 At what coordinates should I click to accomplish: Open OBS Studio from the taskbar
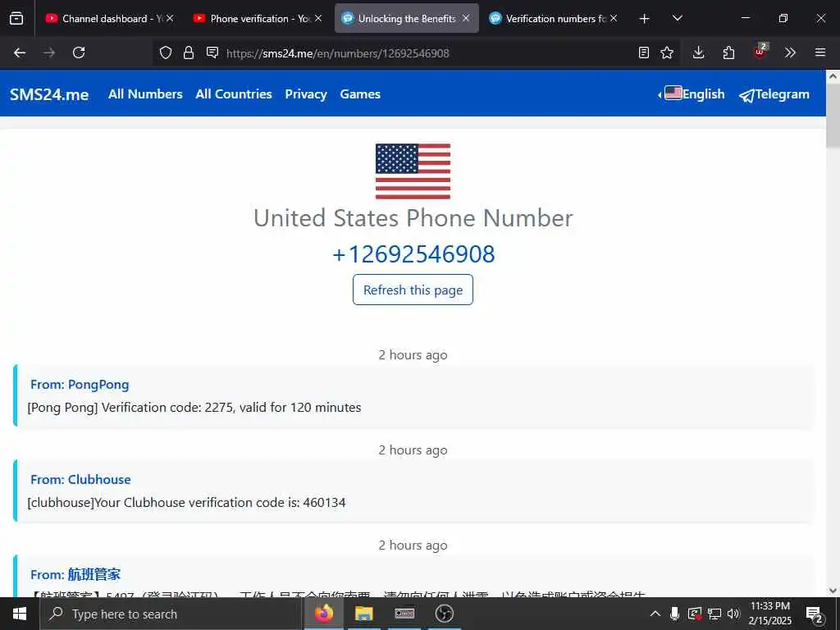point(444,614)
